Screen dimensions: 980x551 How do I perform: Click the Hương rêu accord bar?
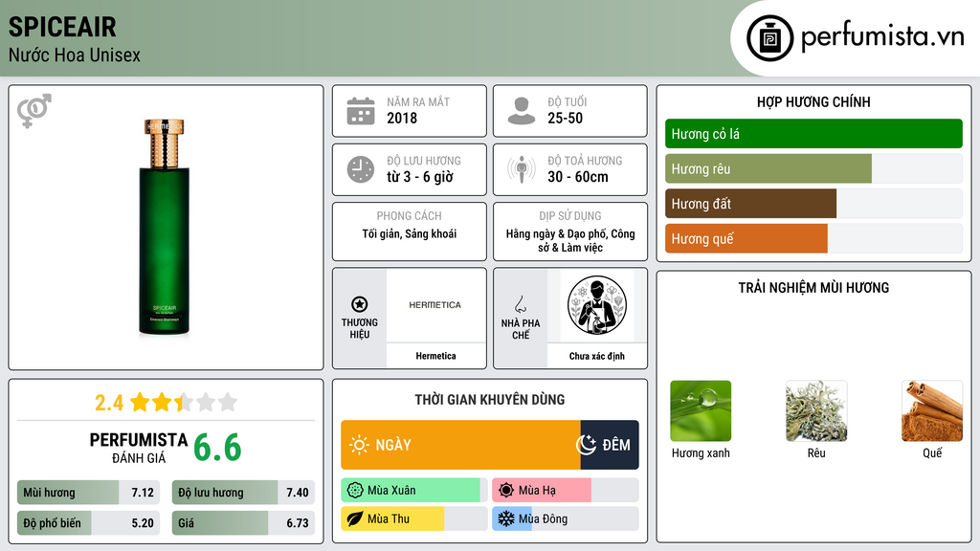point(813,168)
